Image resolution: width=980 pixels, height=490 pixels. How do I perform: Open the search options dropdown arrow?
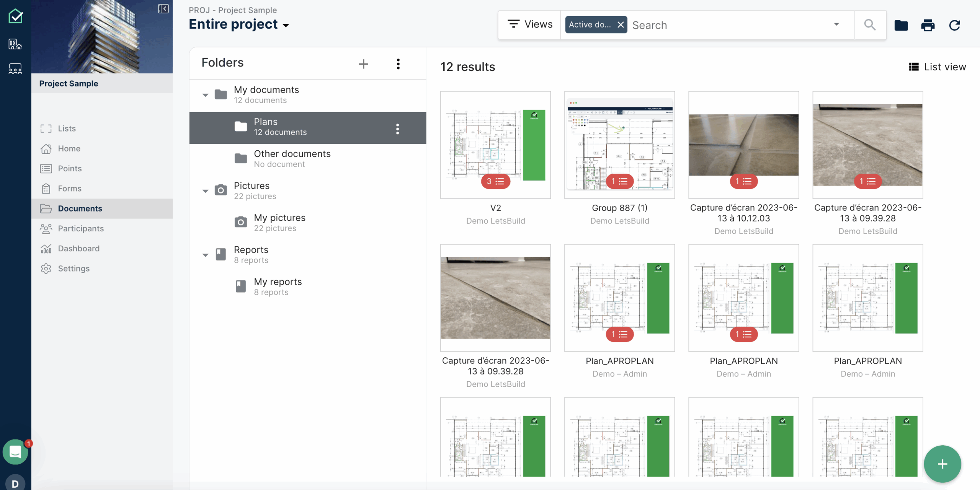(x=836, y=24)
